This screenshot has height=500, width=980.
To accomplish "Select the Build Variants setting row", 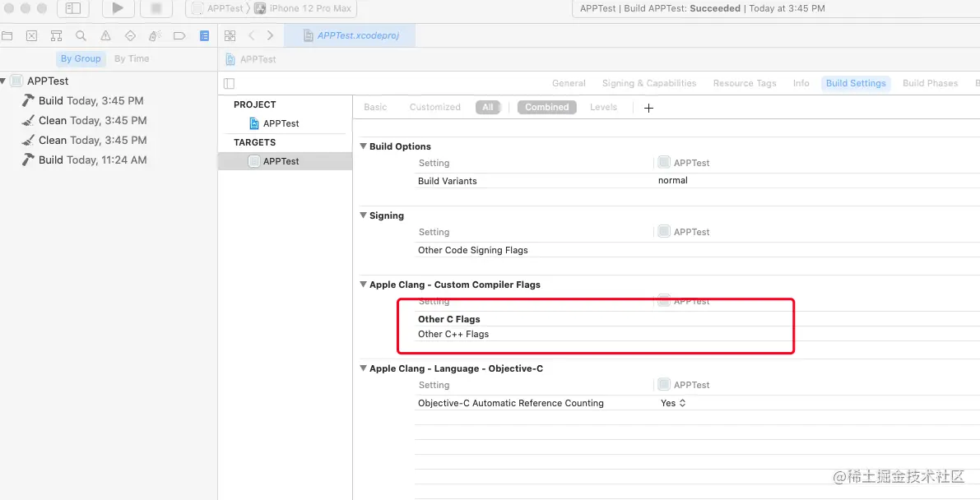I will pos(698,181).
